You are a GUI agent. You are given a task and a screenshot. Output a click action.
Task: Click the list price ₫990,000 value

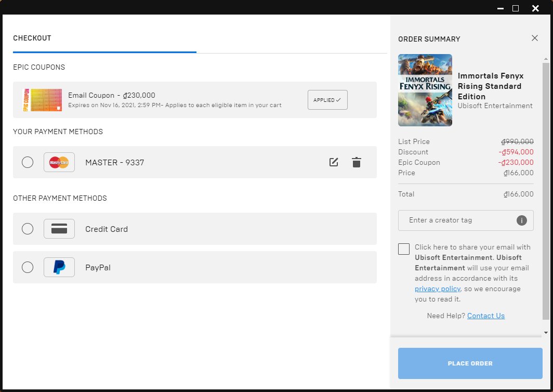517,141
